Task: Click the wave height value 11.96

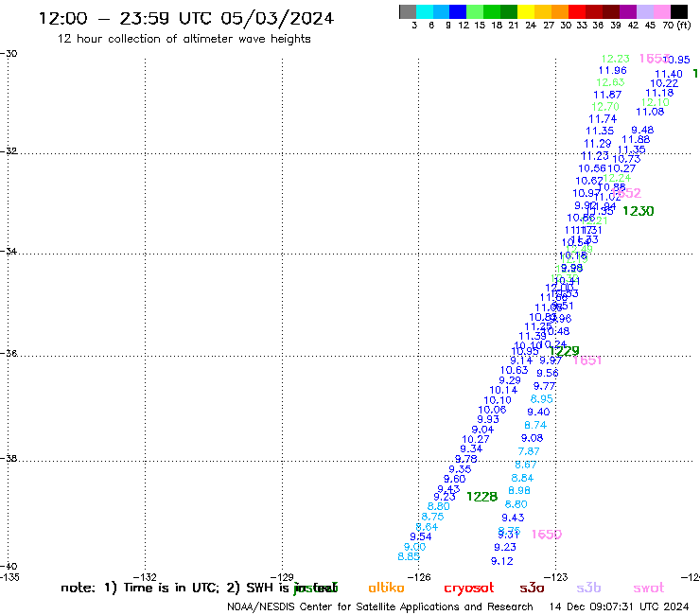Action: (x=613, y=71)
